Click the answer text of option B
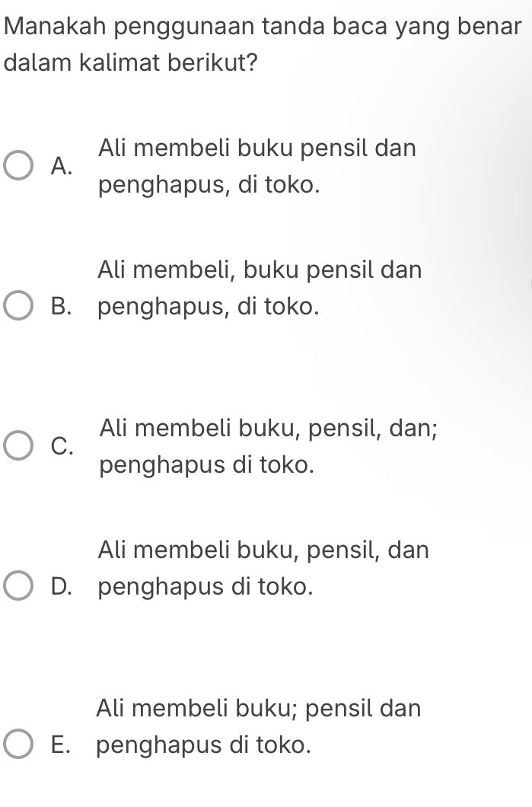Viewport: 532px width, 807px height. 260,270
